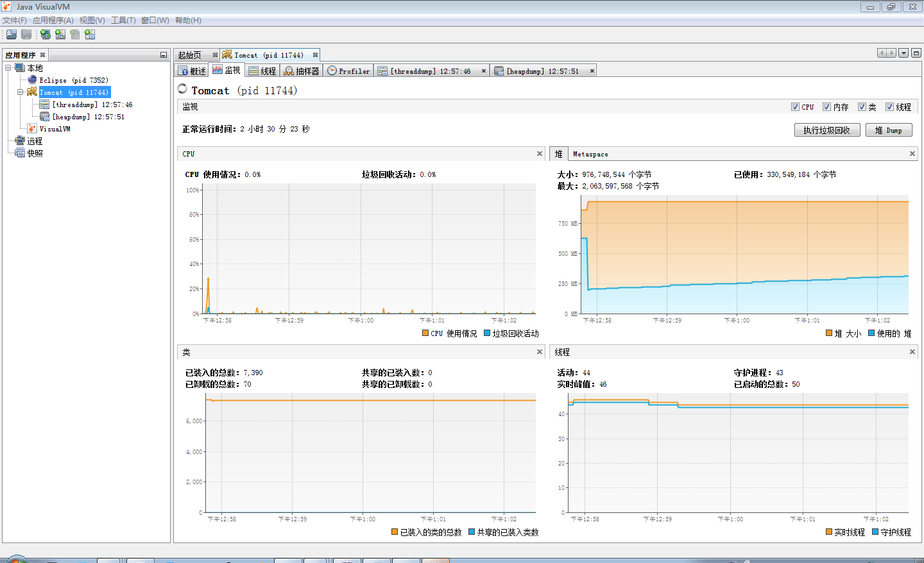Click the Add VM Coredump toolbar icon
Screen dimensions: 924x563
click(75, 34)
